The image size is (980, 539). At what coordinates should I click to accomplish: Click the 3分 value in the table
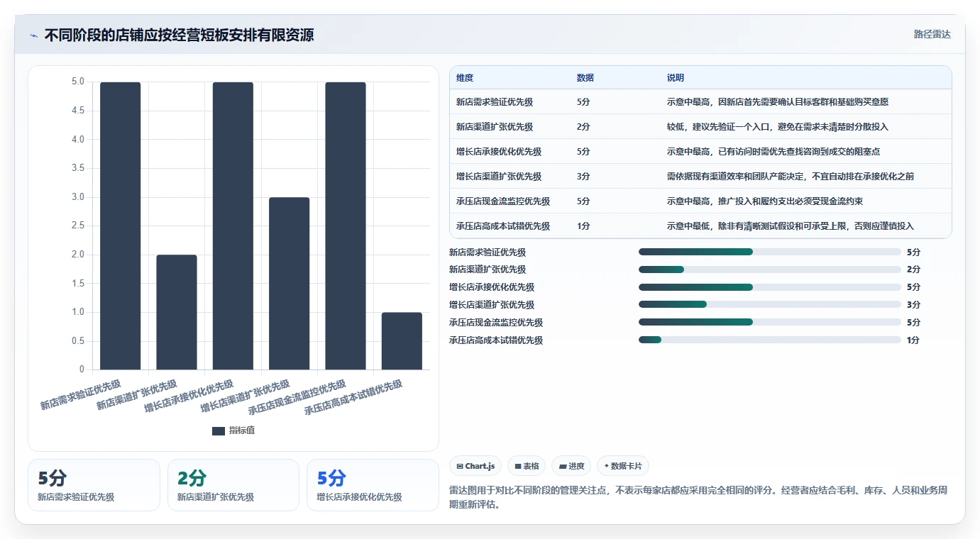(583, 177)
